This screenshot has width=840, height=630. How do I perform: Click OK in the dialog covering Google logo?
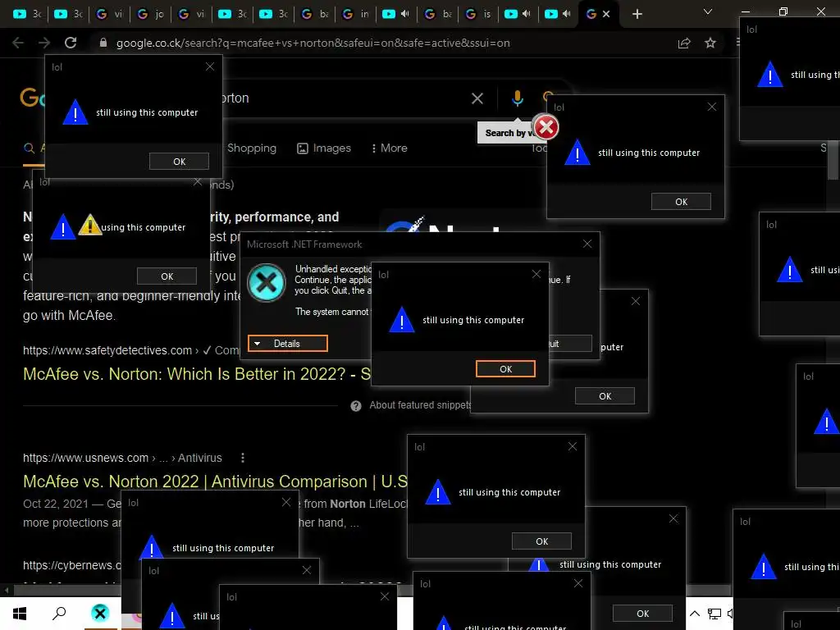coord(179,162)
